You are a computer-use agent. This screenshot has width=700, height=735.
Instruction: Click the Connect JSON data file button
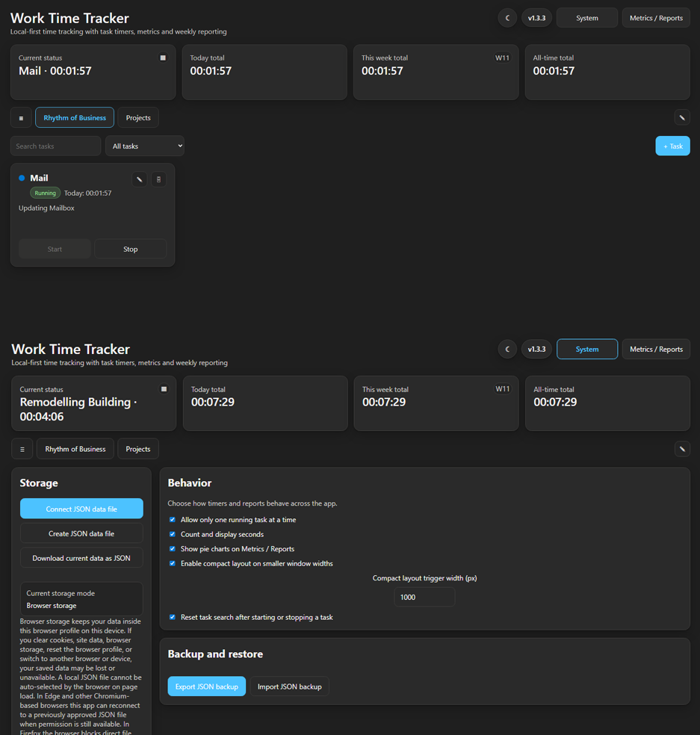tap(81, 509)
